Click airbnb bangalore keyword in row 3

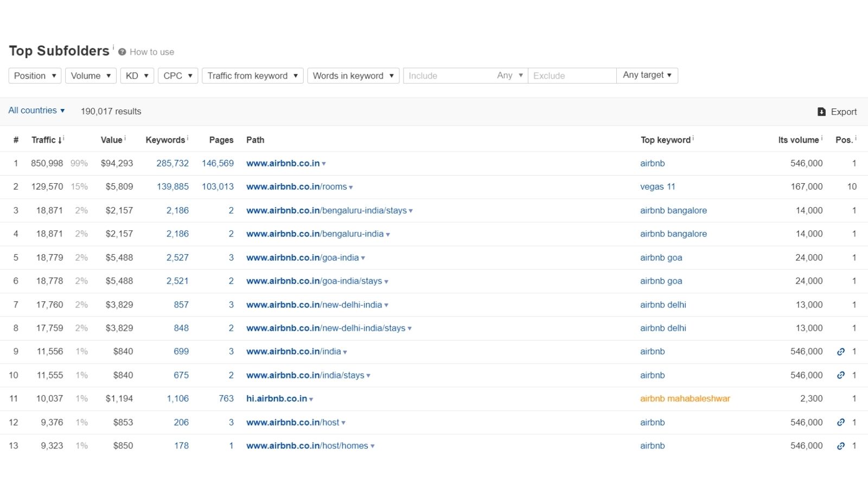click(673, 210)
